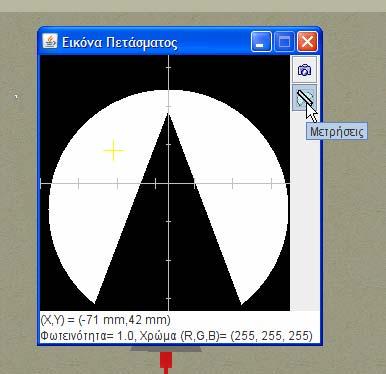
Task: Click the rightmost tick on the horizontal axis
Action: [271, 183]
